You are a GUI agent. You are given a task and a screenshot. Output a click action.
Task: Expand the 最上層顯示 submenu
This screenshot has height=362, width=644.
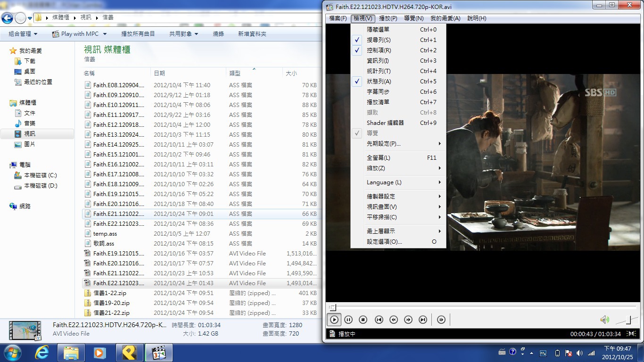[398, 231]
